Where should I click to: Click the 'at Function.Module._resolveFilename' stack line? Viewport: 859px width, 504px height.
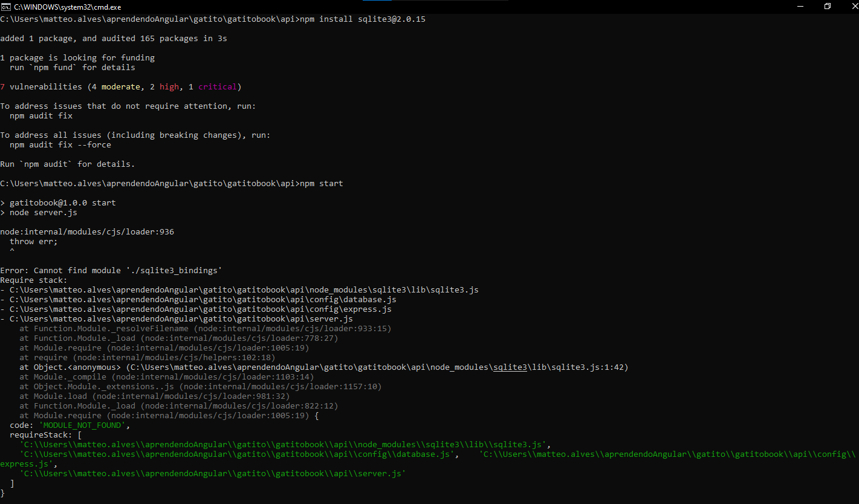point(206,329)
